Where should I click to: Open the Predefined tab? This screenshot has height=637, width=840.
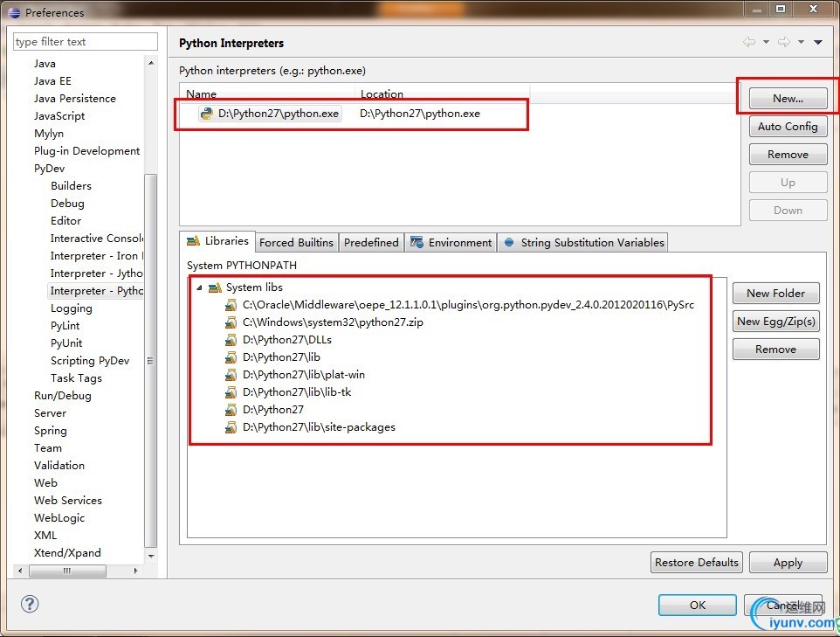coord(371,242)
